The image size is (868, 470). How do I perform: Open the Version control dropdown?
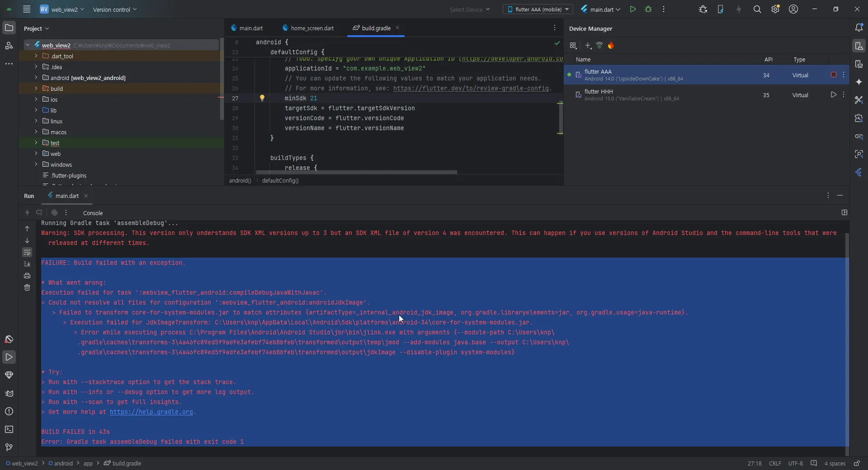114,9
